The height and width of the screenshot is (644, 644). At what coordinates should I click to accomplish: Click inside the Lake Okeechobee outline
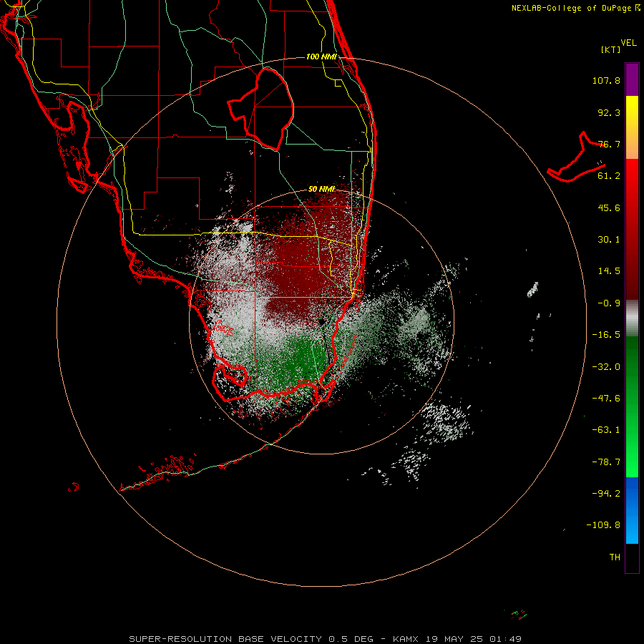click(267, 107)
